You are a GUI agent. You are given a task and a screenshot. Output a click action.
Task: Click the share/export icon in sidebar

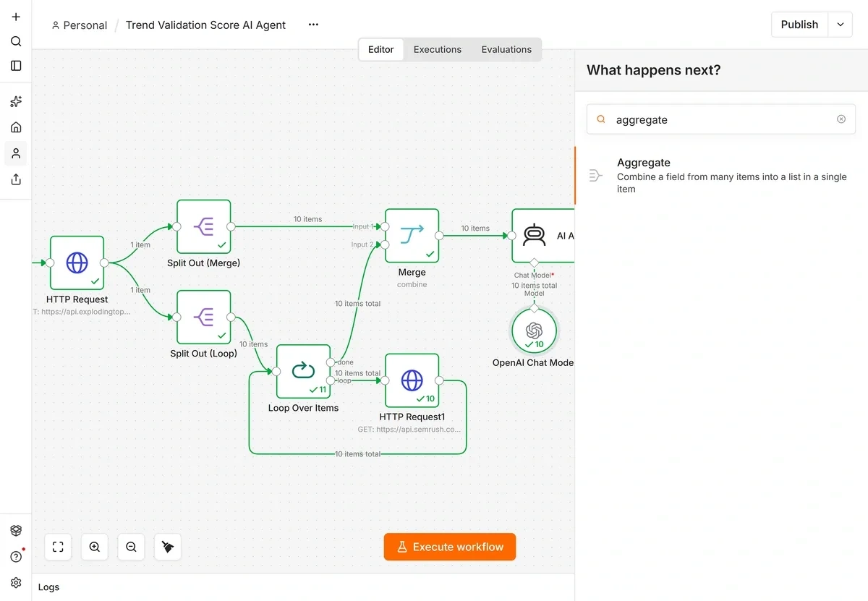(x=16, y=179)
